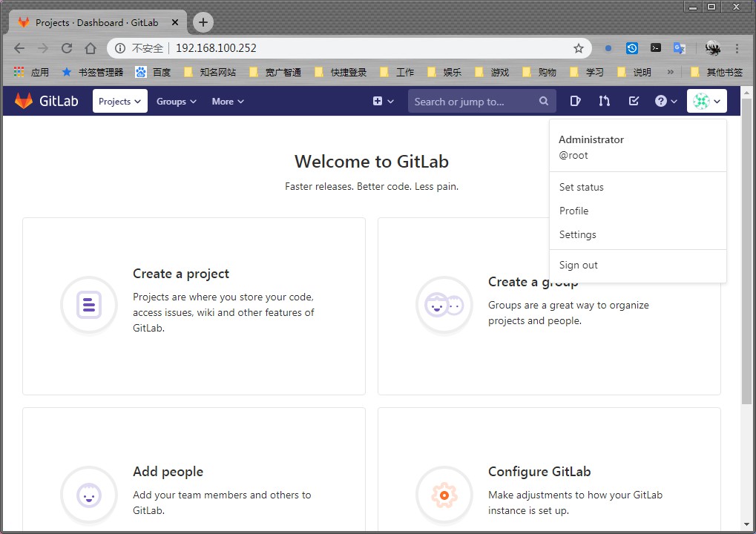Click the GitLab fox logo

pyautogui.click(x=24, y=101)
